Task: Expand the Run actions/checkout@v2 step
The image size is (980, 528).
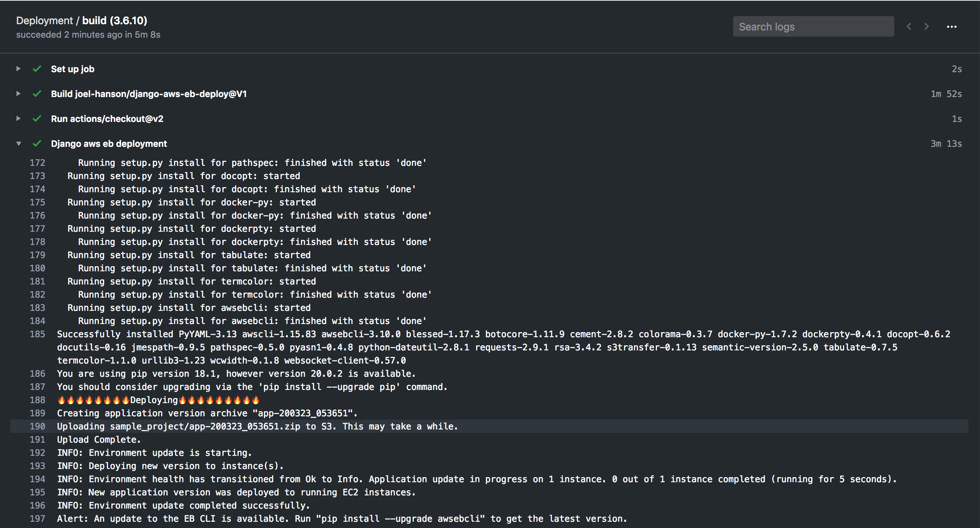Action: [18, 119]
